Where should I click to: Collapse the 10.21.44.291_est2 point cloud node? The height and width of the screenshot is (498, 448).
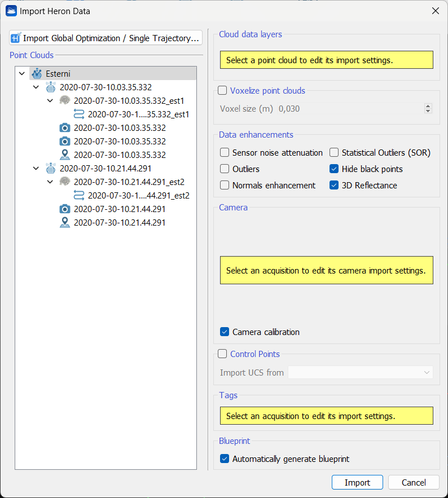click(x=50, y=182)
